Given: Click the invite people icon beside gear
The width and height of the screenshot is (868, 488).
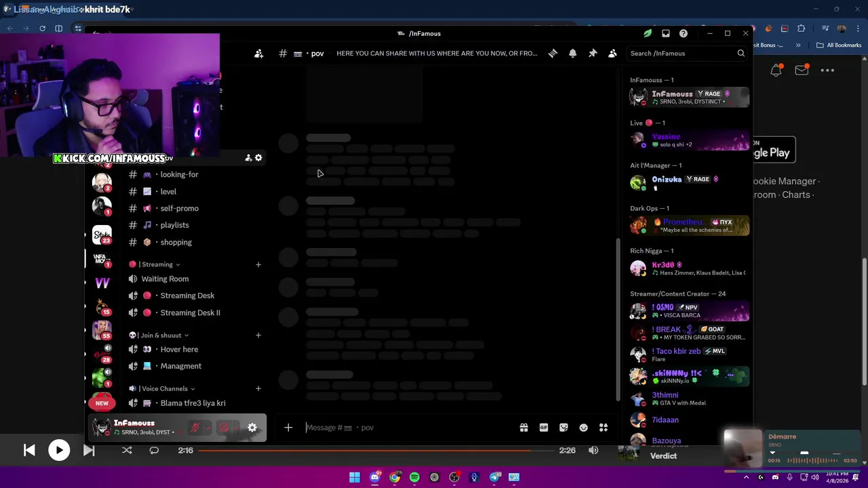Looking at the screenshot, I should pyautogui.click(x=248, y=158).
